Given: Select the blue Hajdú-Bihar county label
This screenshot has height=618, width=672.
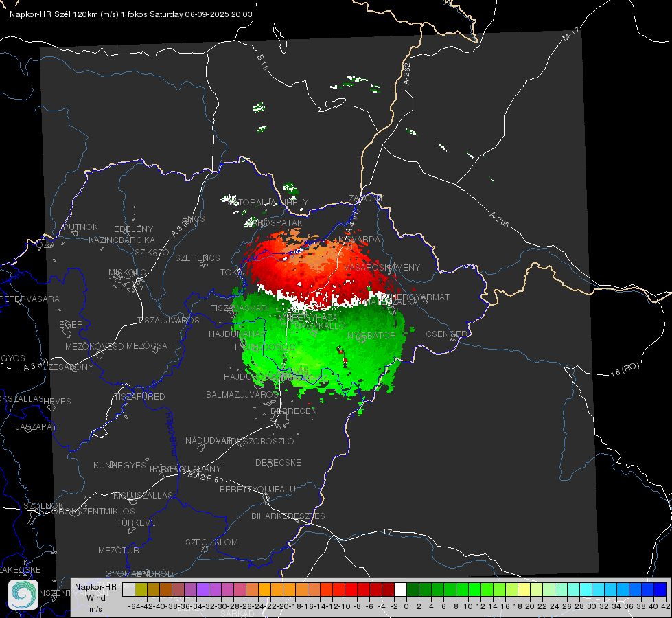Looking at the screenshot, I should pos(171,433).
